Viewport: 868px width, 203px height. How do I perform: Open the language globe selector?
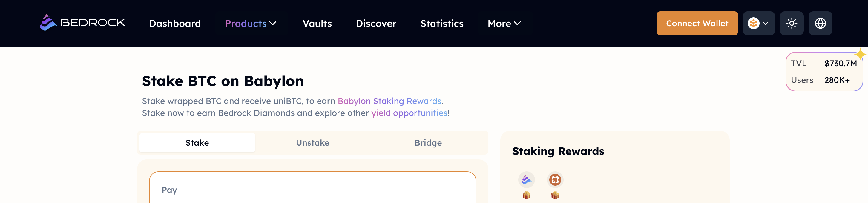[820, 23]
